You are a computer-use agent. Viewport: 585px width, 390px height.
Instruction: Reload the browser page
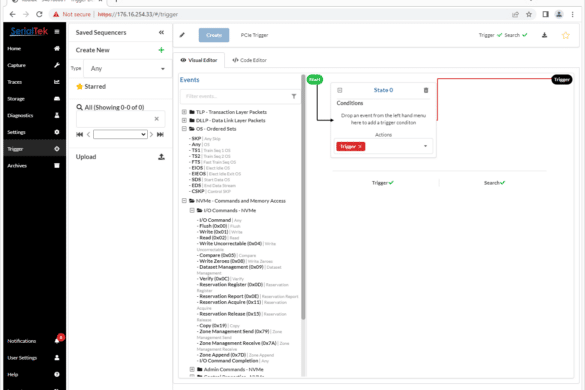pos(39,14)
